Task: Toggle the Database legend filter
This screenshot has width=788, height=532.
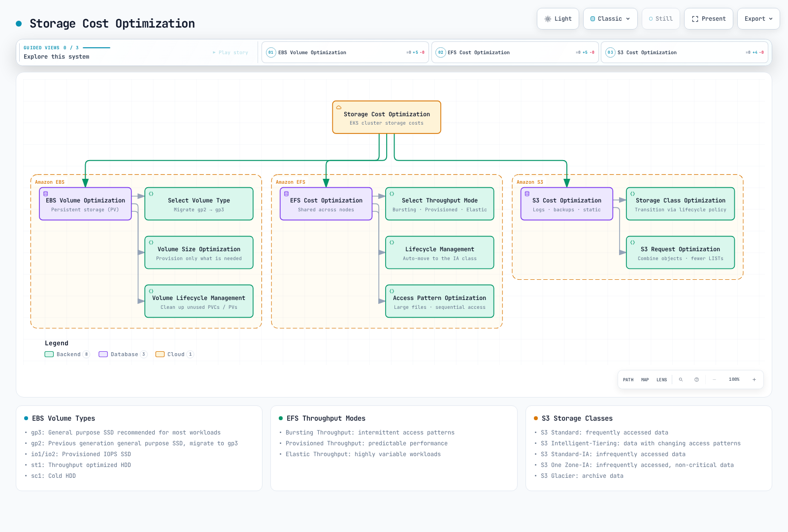Action: pyautogui.click(x=123, y=354)
